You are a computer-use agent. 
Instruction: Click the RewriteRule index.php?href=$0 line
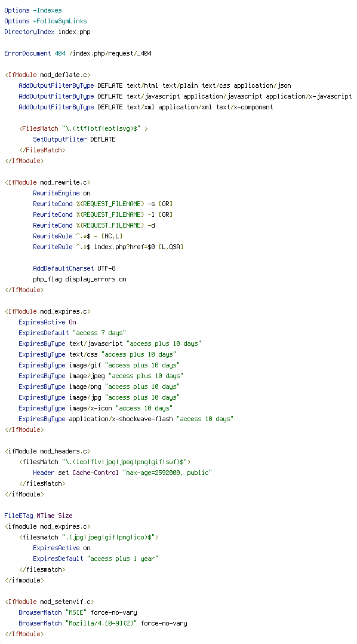108,247
